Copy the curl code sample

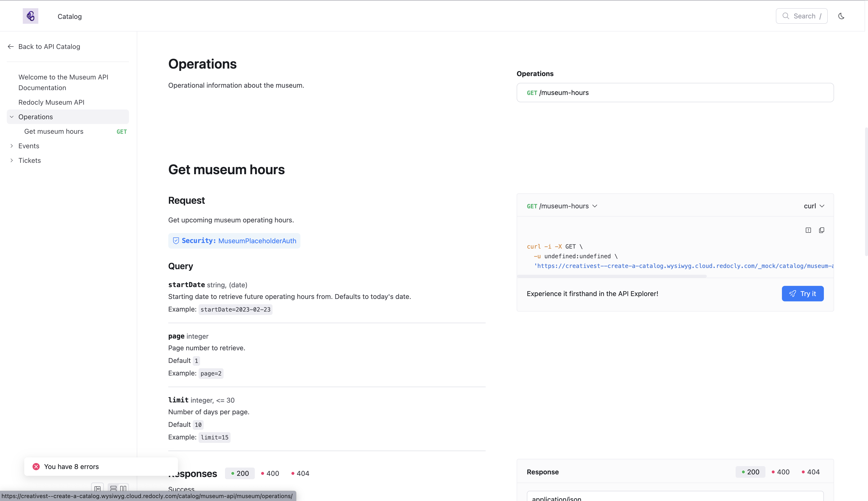(821, 230)
